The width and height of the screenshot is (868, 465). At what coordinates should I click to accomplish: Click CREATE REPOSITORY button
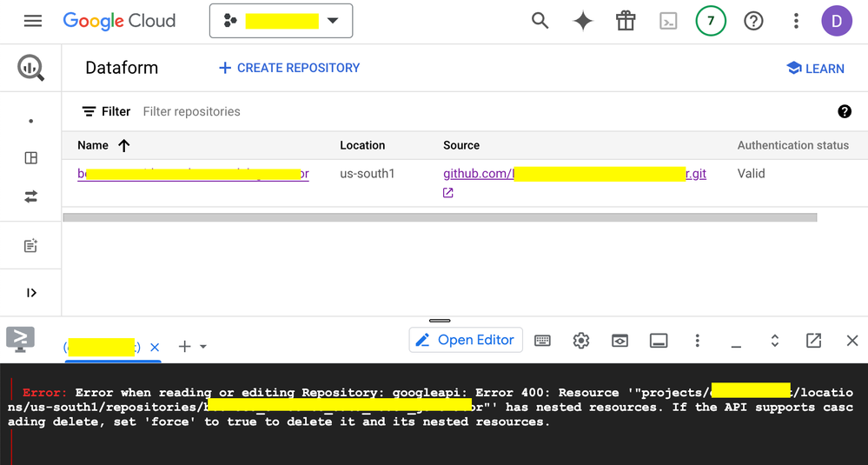289,68
